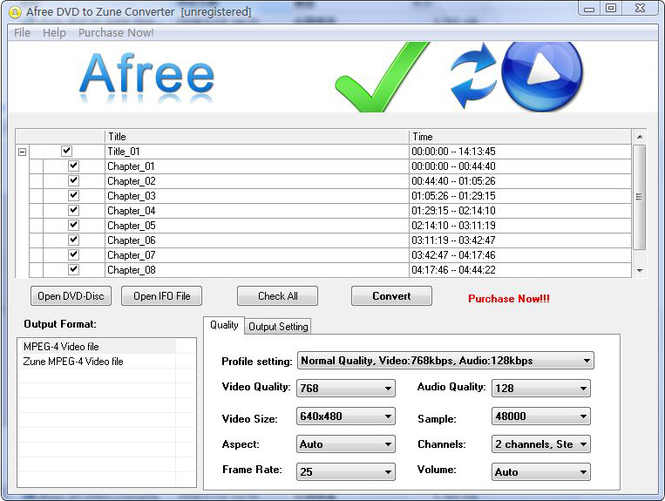This screenshot has height=501, width=665.
Task: Minimize the Afree converter window
Action: click(589, 8)
